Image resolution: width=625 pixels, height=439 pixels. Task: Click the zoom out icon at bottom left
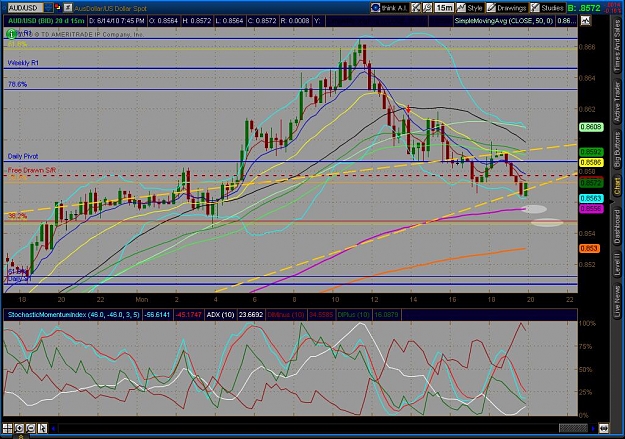click(31, 429)
